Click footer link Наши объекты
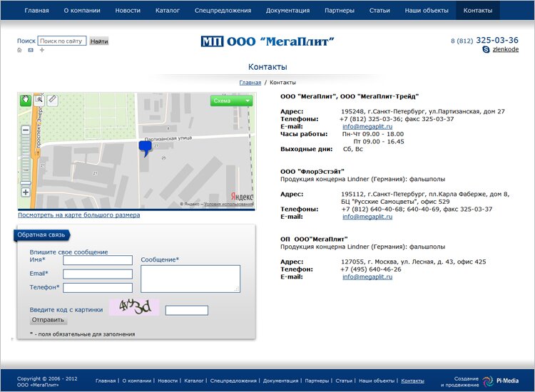535x392 pixels. coord(377,381)
